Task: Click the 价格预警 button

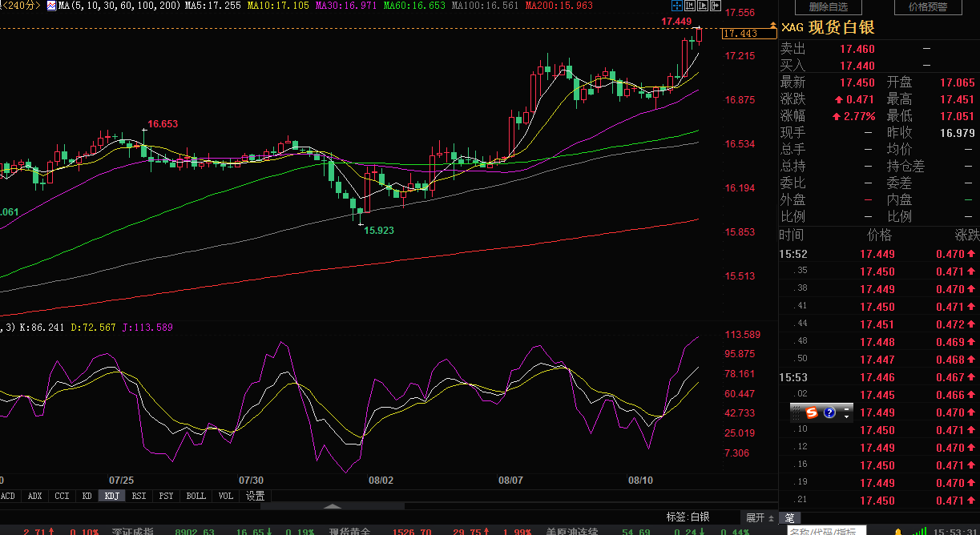Action: pos(928,7)
